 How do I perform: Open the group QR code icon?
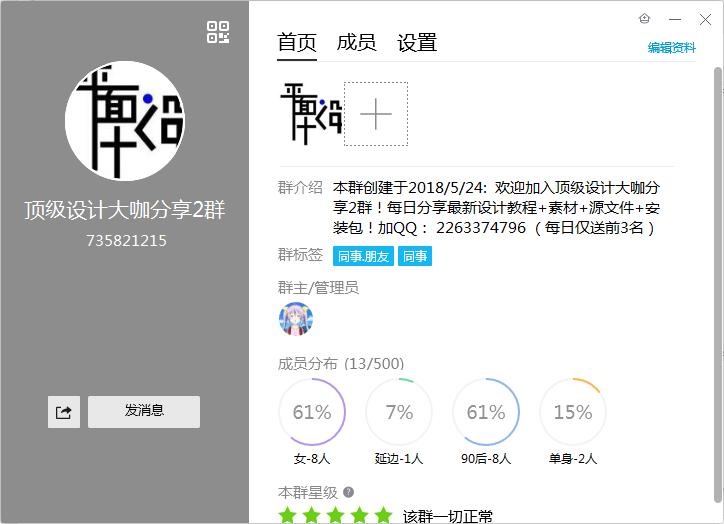tap(218, 32)
